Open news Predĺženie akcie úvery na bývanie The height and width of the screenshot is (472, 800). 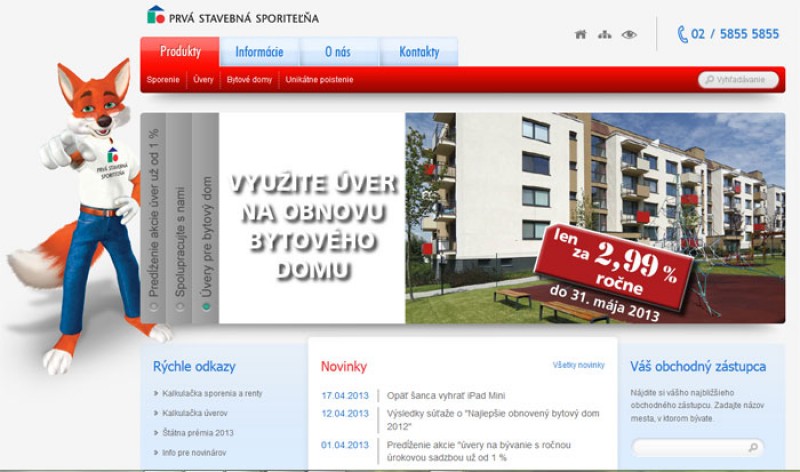tap(479, 451)
